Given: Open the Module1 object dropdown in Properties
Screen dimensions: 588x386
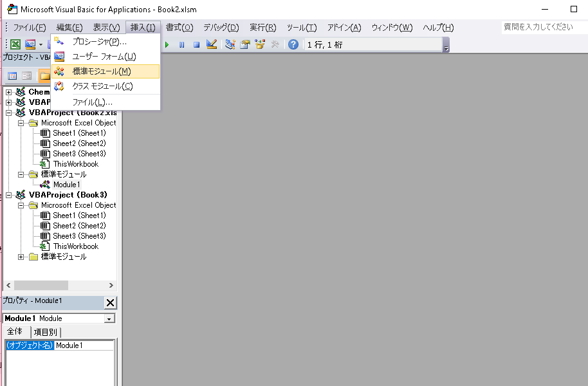Looking at the screenshot, I should coord(109,318).
